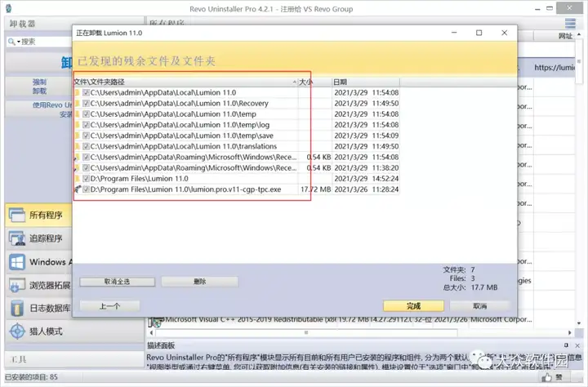Click into the 搜索 search field
The image size is (588, 387).
46,42
